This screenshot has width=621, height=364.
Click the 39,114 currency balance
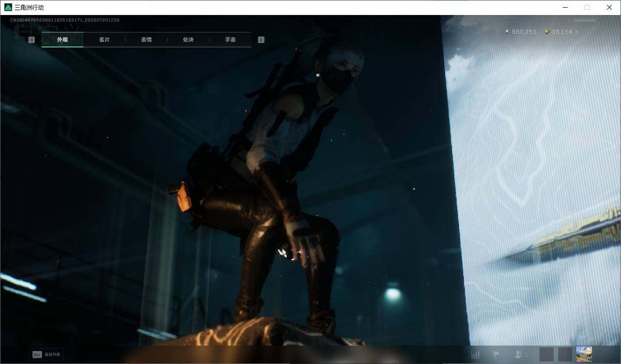tap(562, 32)
